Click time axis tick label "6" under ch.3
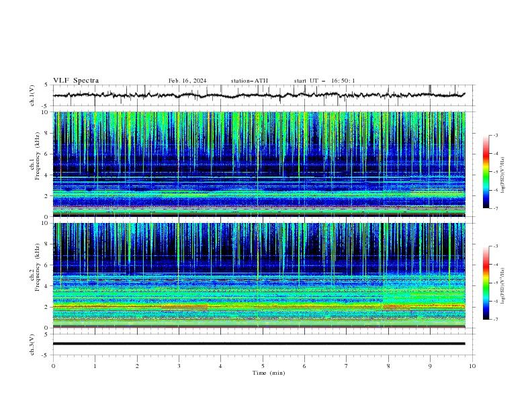 [x=304, y=366]
